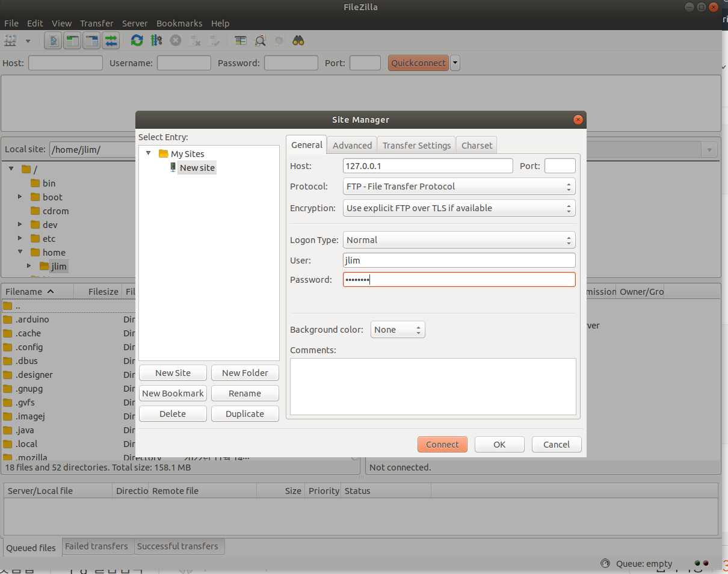Click the User field containing jlim
The height and width of the screenshot is (574, 728).
[x=459, y=261]
